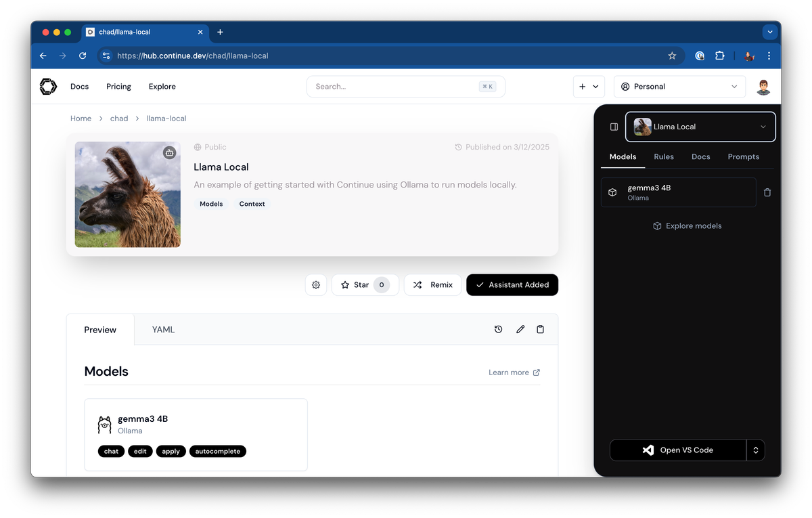Screen dimensions: 812x518
Task: Switch to the Rules tab
Action: (663, 156)
